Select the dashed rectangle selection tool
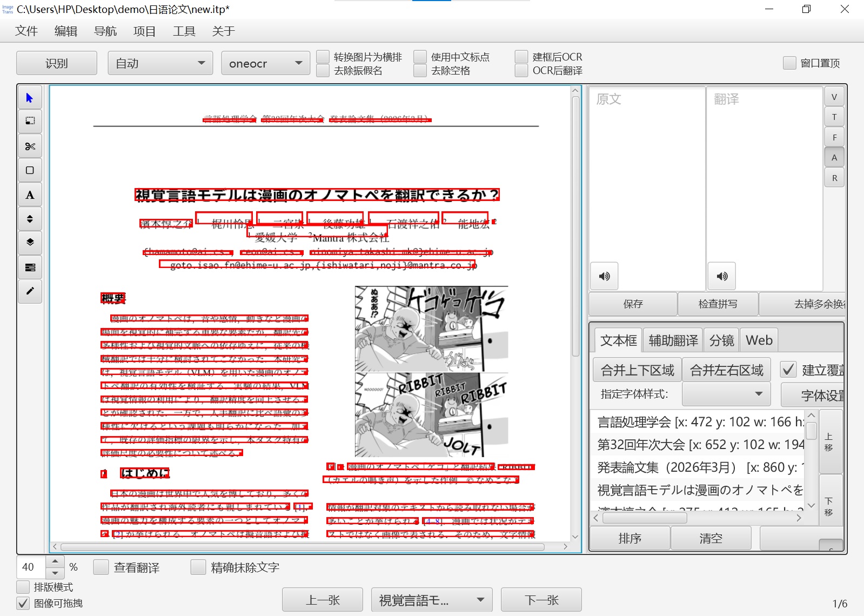The height and width of the screenshot is (616, 864). [x=30, y=121]
